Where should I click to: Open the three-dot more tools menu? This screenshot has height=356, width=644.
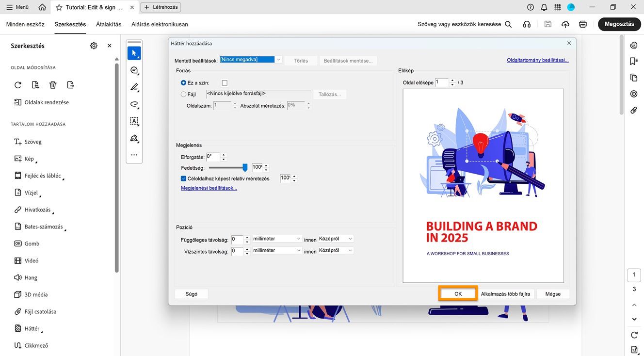pos(134,155)
